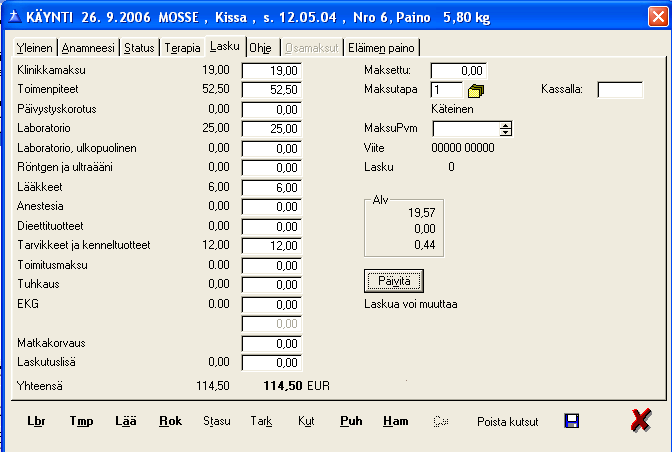Open the Anamneesi tab
Viewport: 672px width, 452px height.
pyautogui.click(x=88, y=48)
